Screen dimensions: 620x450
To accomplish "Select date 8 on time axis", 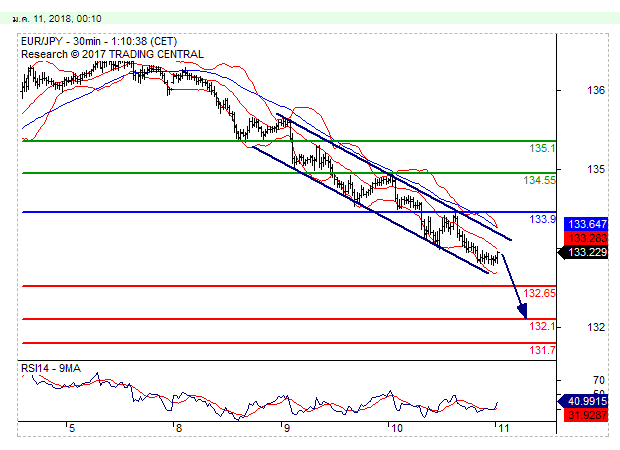I will tap(179, 428).
